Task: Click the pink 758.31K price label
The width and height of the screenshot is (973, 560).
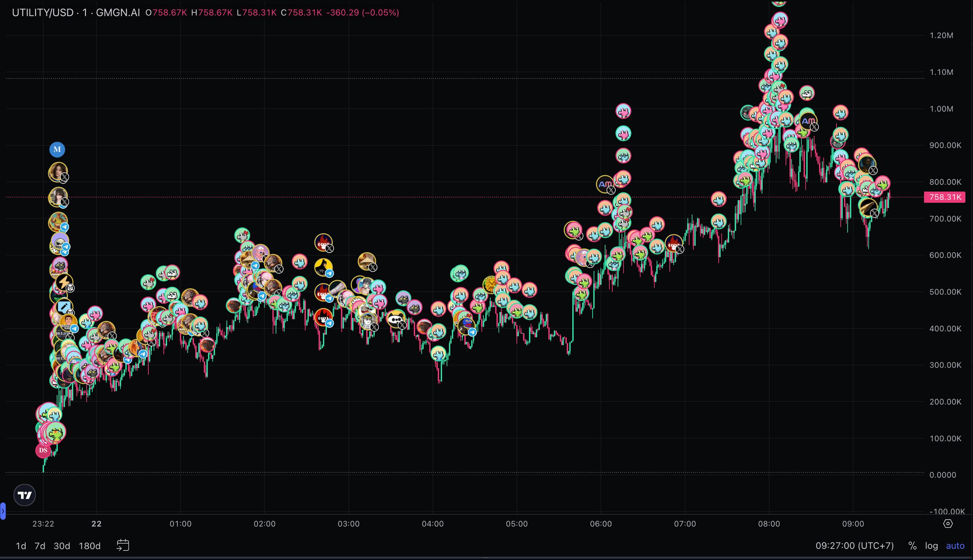Action: pyautogui.click(x=944, y=197)
